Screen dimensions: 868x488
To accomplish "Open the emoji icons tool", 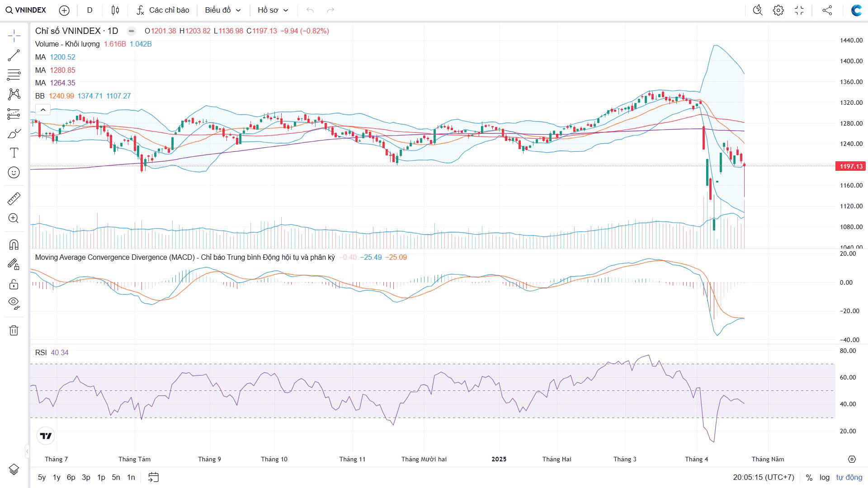I will (14, 173).
